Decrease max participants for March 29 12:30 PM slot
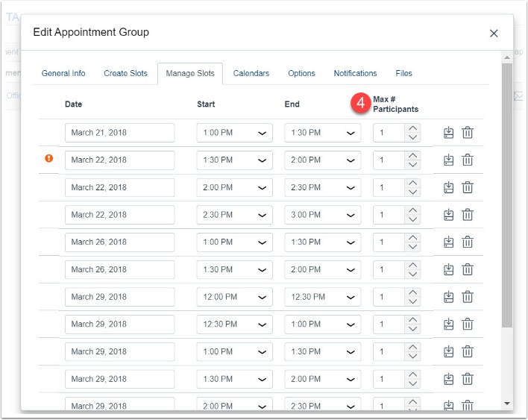The width and height of the screenshot is (528, 420). (x=412, y=329)
